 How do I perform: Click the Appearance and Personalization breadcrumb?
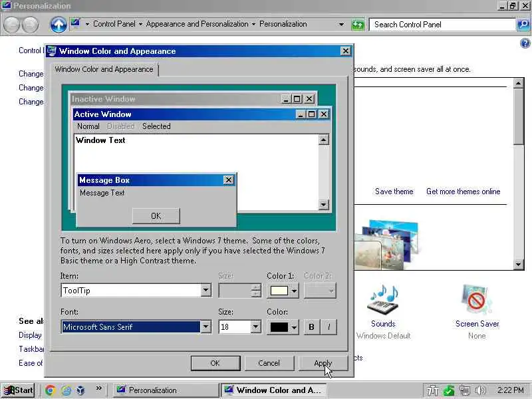[x=197, y=24]
